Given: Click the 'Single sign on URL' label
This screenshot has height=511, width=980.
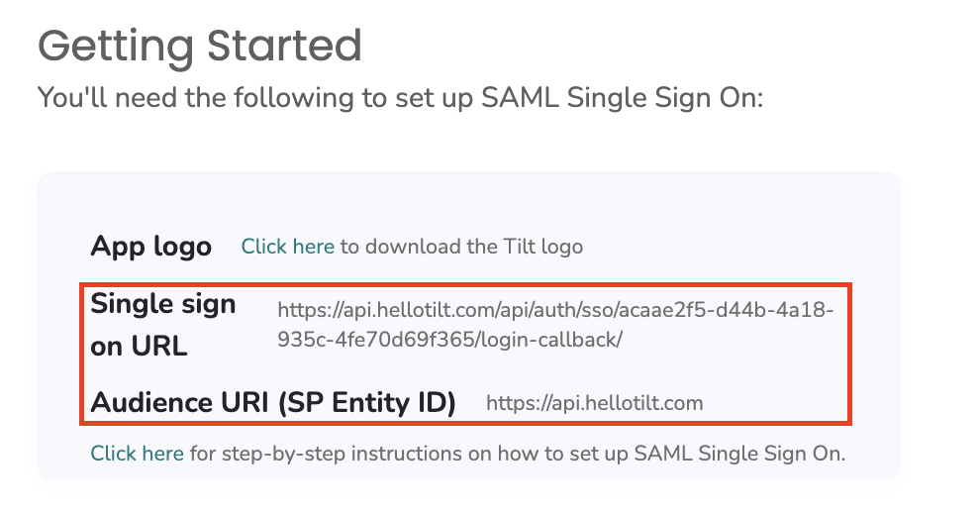Looking at the screenshot, I should click(163, 325).
